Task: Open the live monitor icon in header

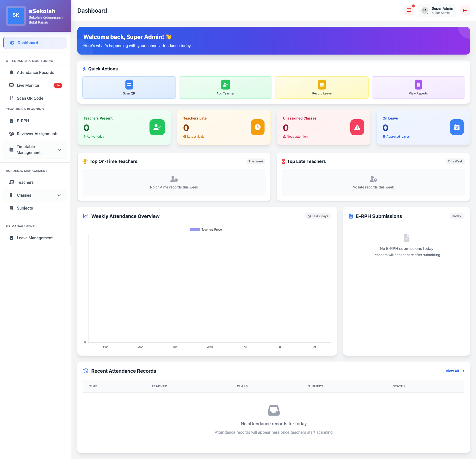Action: [409, 10]
